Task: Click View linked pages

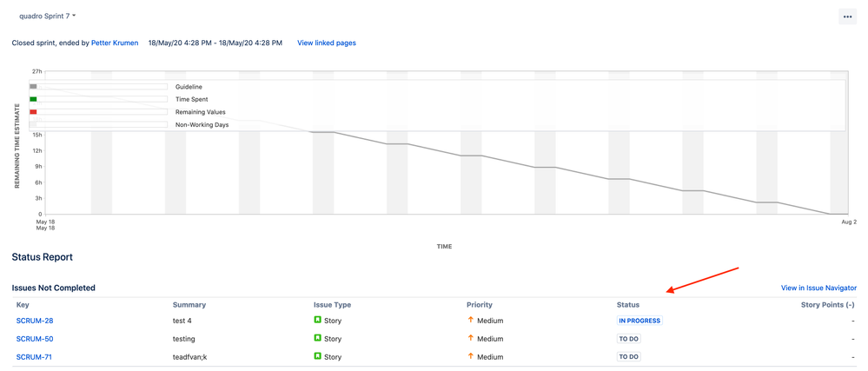Action: pos(327,43)
